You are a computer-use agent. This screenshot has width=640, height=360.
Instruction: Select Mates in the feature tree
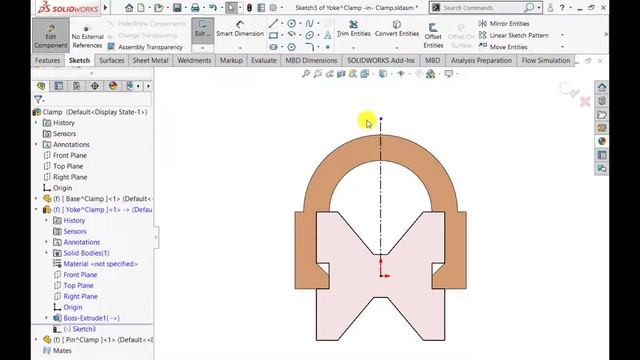tap(58, 351)
